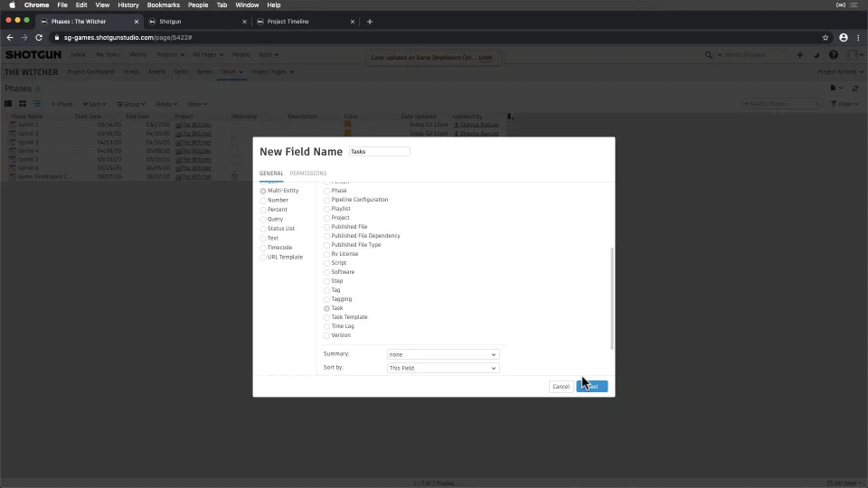Go back in Chrome
This screenshot has height=488, width=868.
pos(9,38)
